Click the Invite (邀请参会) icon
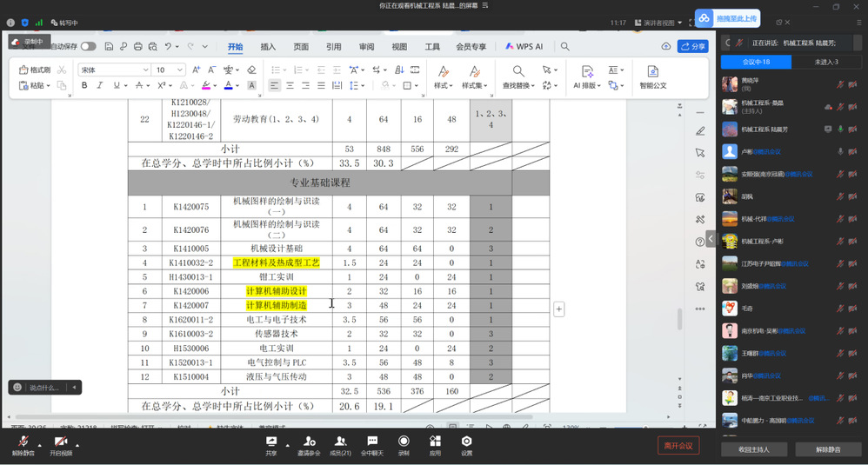 309,445
